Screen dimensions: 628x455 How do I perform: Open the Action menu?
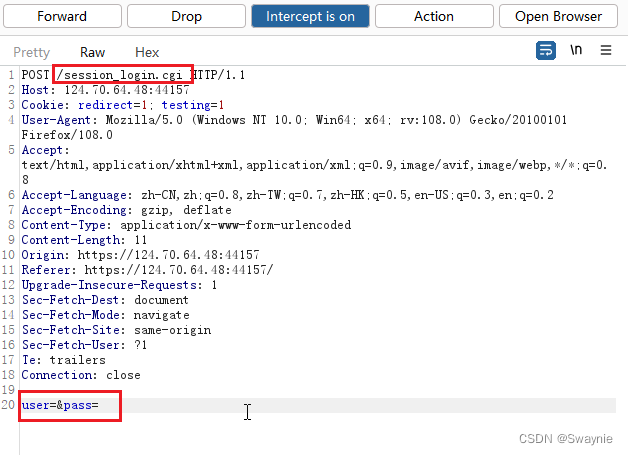pos(434,16)
